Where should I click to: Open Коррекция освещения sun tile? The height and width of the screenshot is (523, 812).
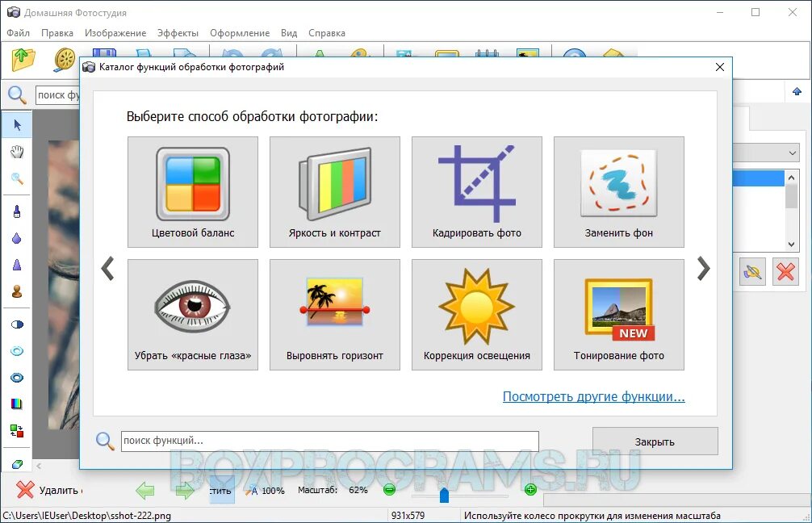(x=476, y=315)
